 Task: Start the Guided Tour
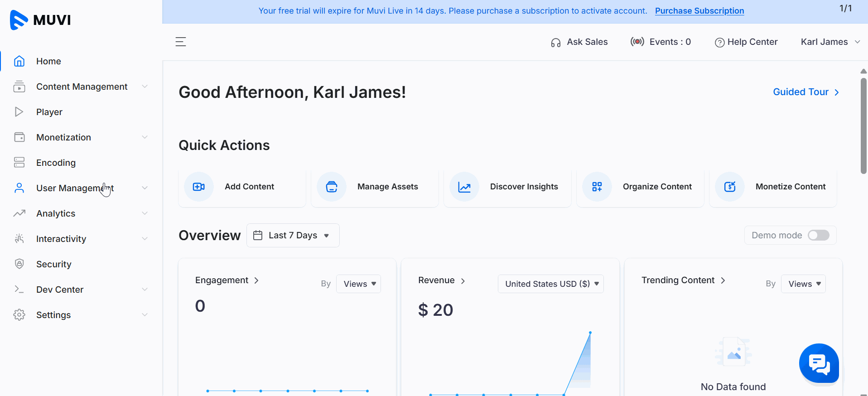(x=806, y=92)
